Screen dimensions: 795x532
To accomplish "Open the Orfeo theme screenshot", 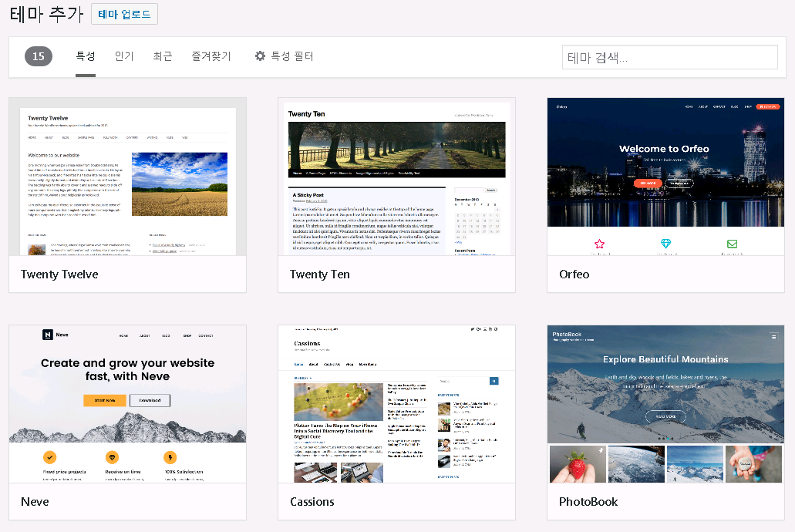I will [x=665, y=177].
